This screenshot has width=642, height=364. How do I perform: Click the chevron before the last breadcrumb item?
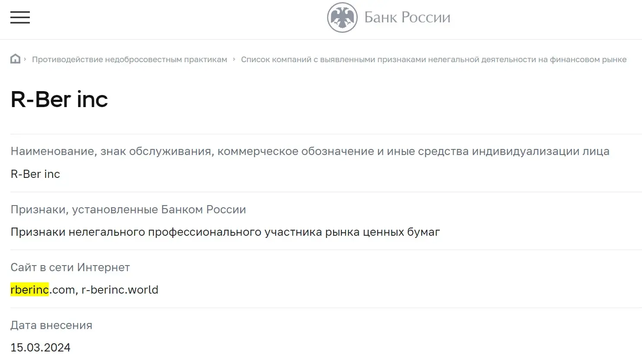coord(234,59)
